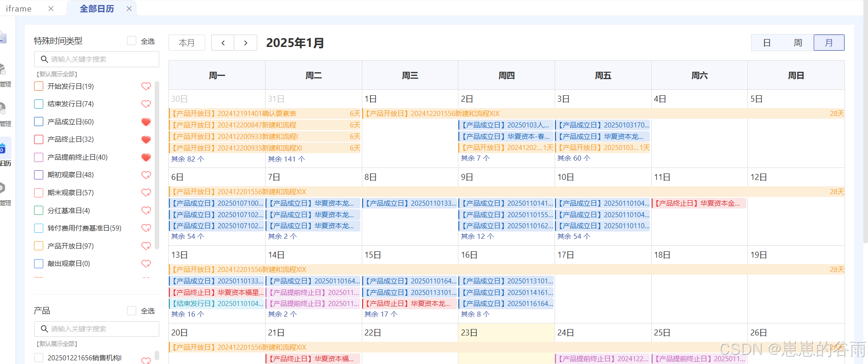
Task: Click the 本月 button
Action: (186, 43)
